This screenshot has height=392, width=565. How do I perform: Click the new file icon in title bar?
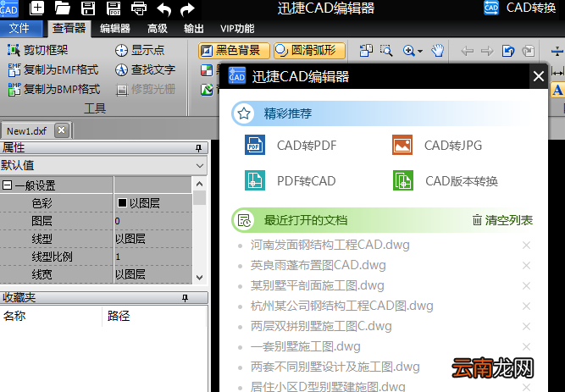click(x=36, y=8)
